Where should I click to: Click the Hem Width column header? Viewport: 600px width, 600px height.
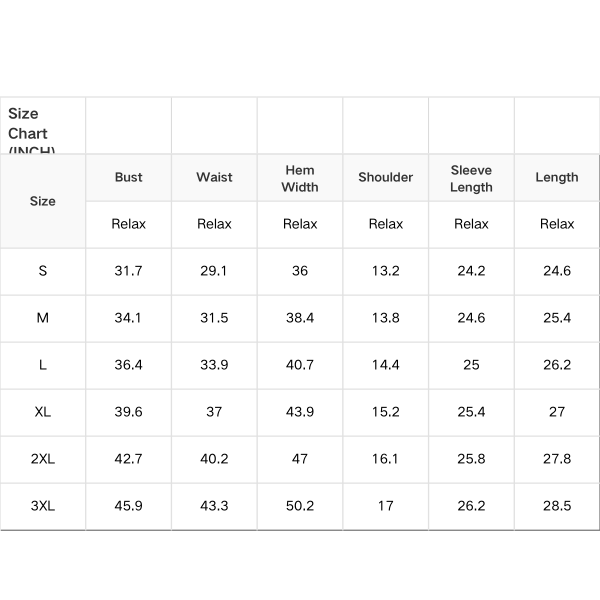[300, 178]
